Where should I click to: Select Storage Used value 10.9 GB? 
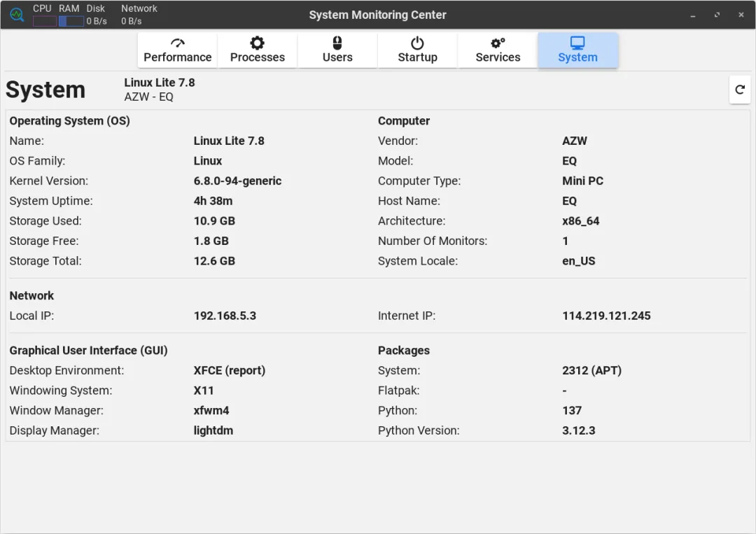(215, 220)
